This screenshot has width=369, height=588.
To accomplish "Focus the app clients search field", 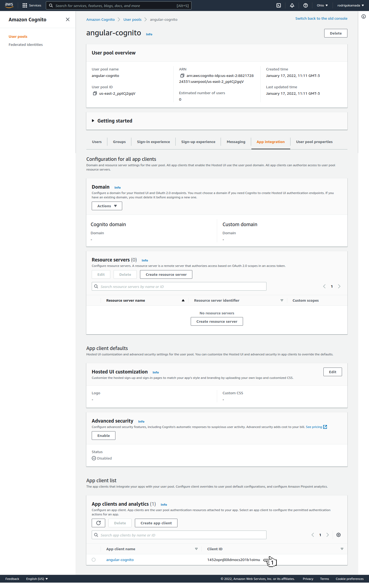I will (179, 535).
